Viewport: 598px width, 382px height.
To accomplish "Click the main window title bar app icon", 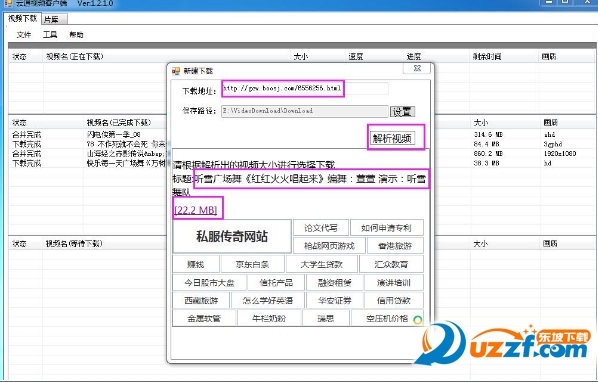I will coord(8,3).
